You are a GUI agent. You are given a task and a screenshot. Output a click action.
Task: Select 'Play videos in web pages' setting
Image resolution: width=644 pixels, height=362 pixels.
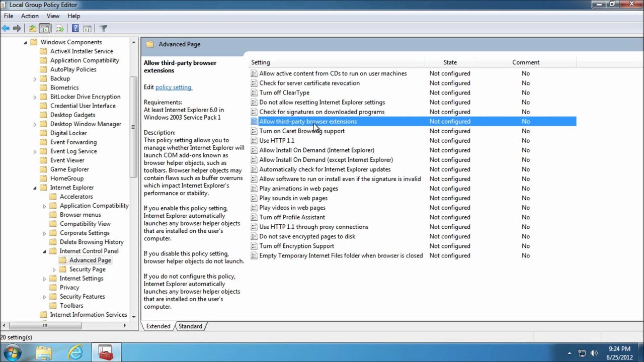point(292,208)
